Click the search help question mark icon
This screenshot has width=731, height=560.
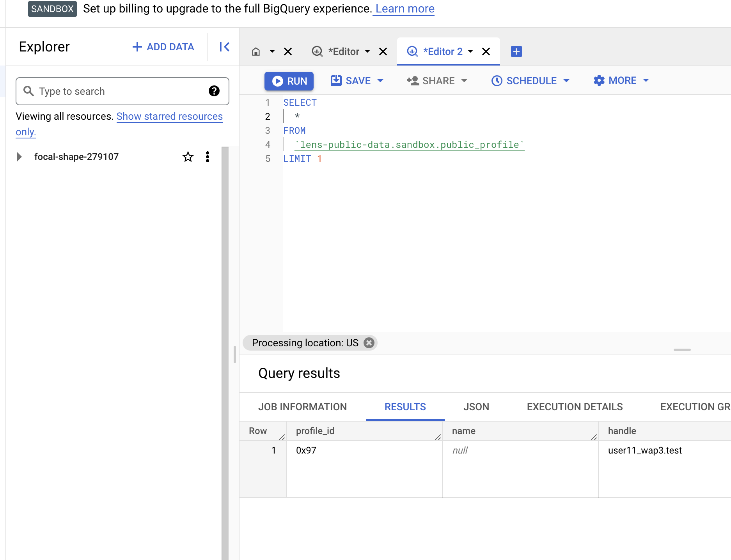pyautogui.click(x=214, y=91)
